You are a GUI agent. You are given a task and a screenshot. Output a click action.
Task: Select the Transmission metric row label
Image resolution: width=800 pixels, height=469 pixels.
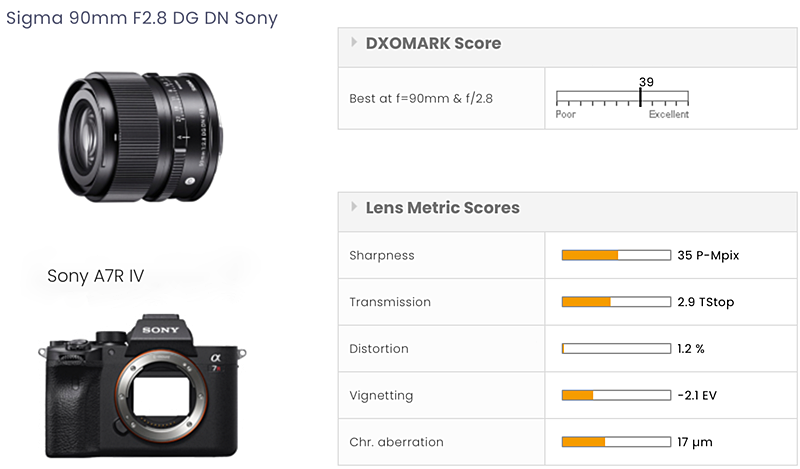[390, 302]
